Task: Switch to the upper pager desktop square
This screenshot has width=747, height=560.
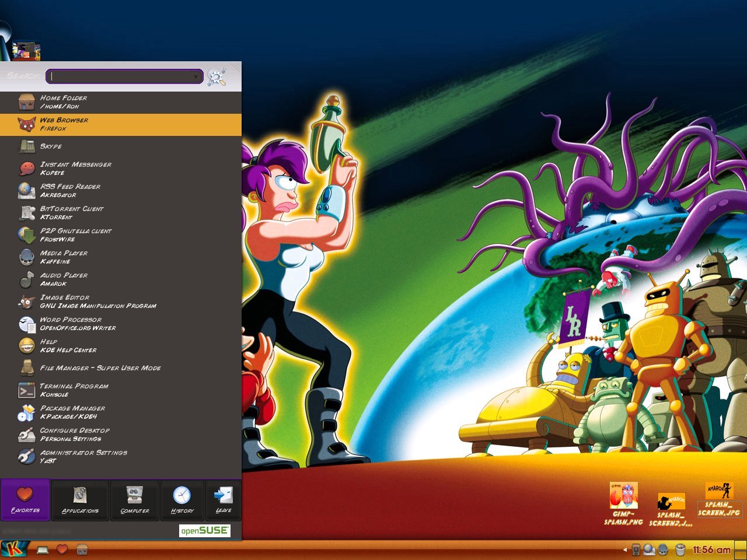Action: [740, 545]
